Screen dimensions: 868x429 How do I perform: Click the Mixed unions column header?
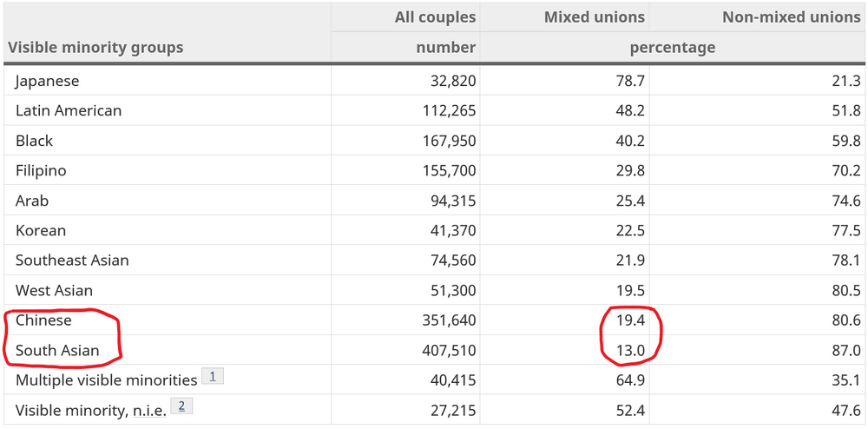(594, 17)
